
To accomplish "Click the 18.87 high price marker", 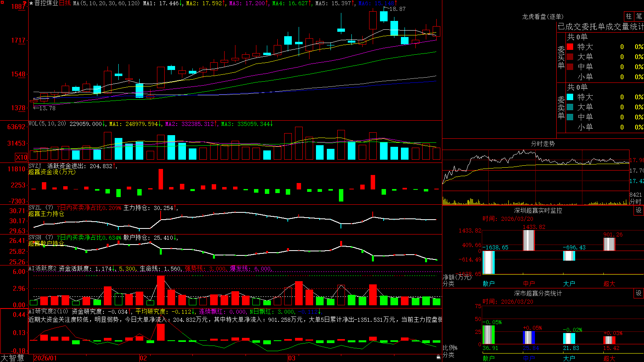I will (398, 9).
